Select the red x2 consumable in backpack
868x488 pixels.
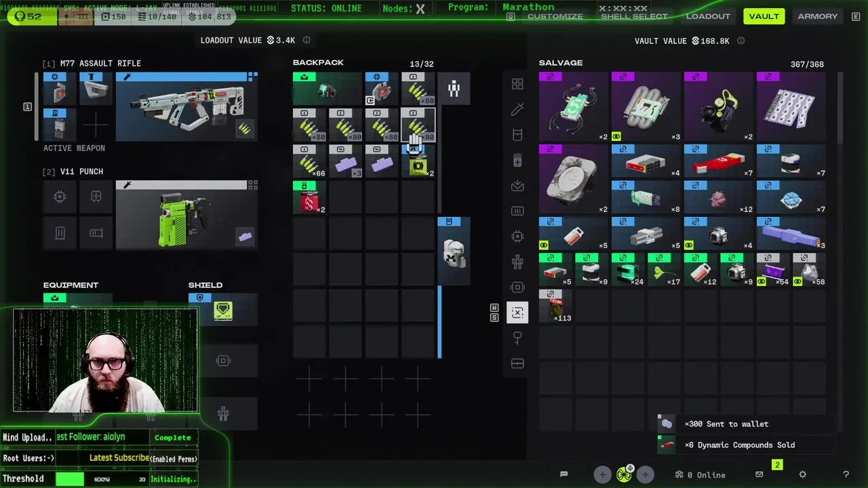pyautogui.click(x=309, y=197)
